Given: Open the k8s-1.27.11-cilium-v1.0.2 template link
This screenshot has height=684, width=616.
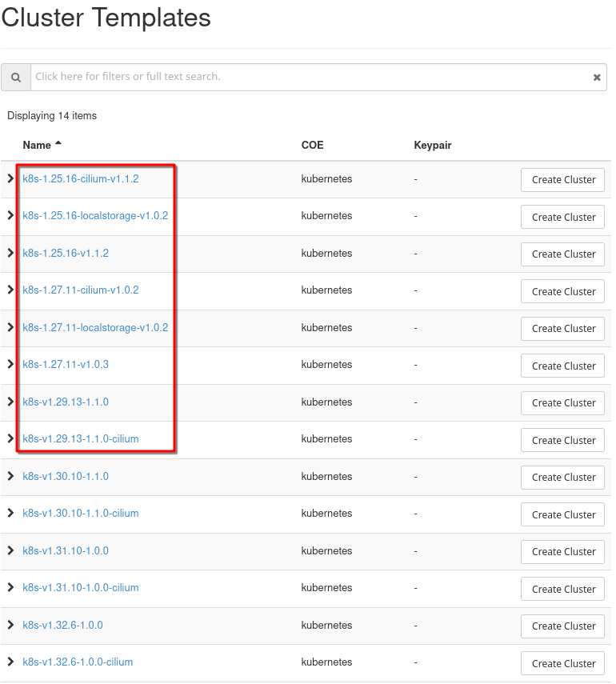Looking at the screenshot, I should [81, 290].
